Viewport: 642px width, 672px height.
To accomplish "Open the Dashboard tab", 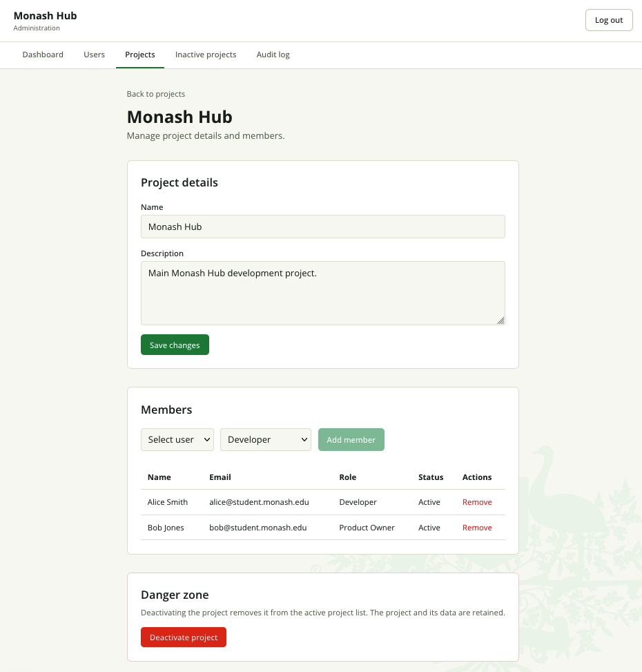I will [43, 55].
